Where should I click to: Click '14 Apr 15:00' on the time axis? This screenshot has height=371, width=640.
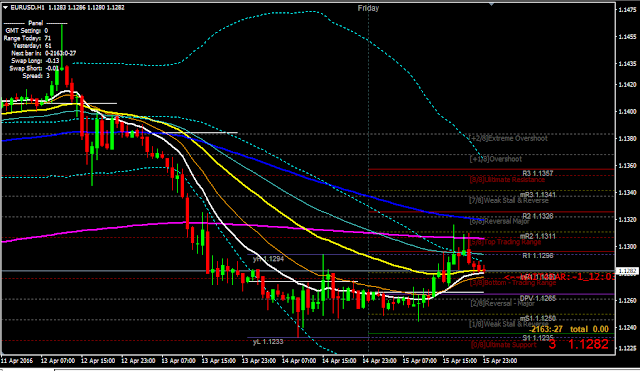pos(339,361)
